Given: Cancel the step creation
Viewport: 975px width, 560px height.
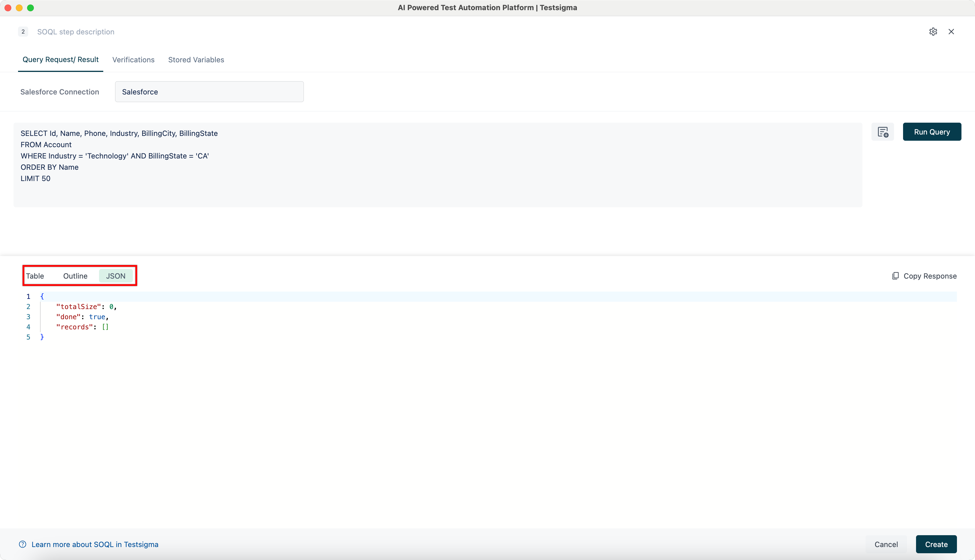Looking at the screenshot, I should pos(886,544).
